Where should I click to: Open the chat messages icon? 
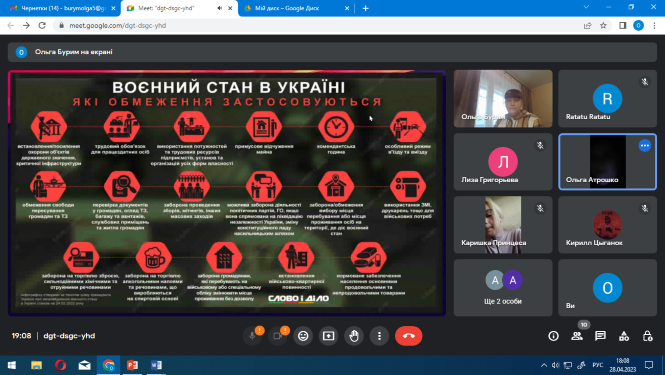[x=600, y=336]
